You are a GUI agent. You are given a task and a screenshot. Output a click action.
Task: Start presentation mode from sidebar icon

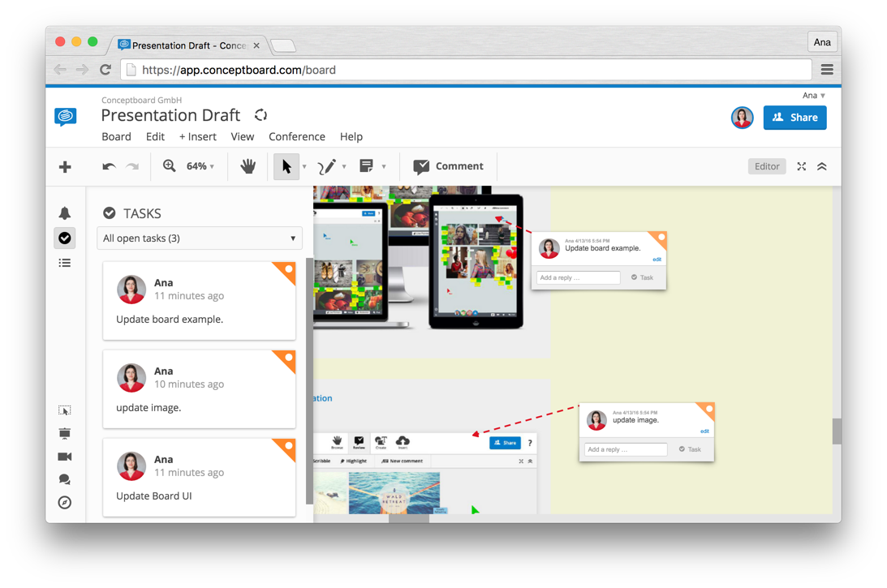[65, 433]
